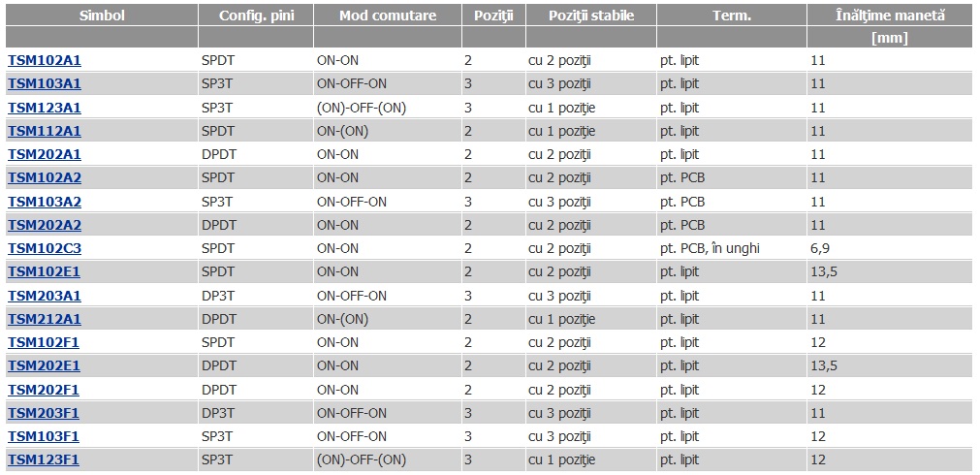The height and width of the screenshot is (475, 980).
Task: Open the TSM102C3 angled PCB switch link
Action: pos(45,249)
